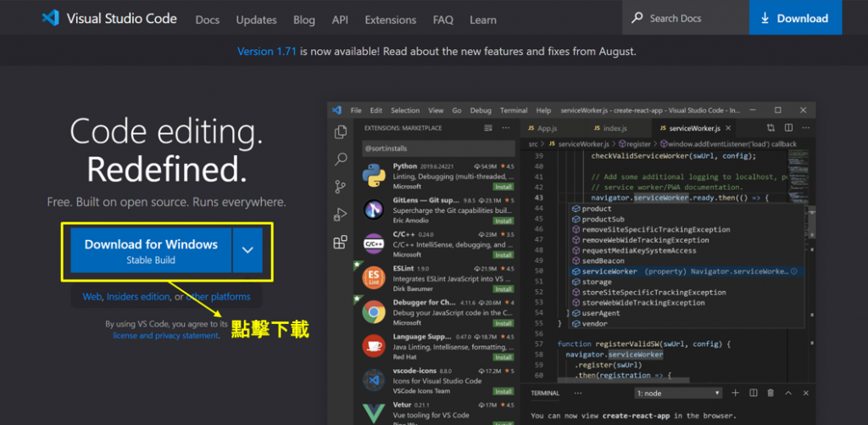Viewport: 868px width, 425px height.
Task: Open the File menu in hero image
Action: tap(356, 110)
